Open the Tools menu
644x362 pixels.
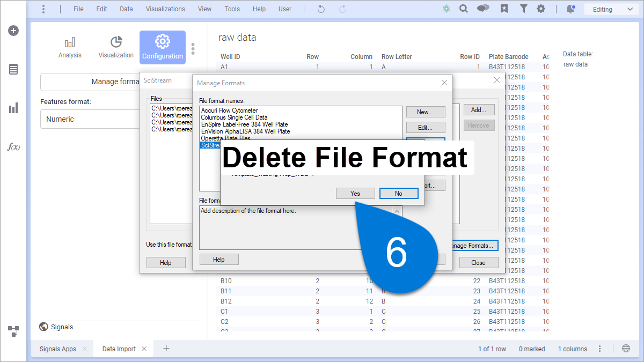click(x=232, y=9)
